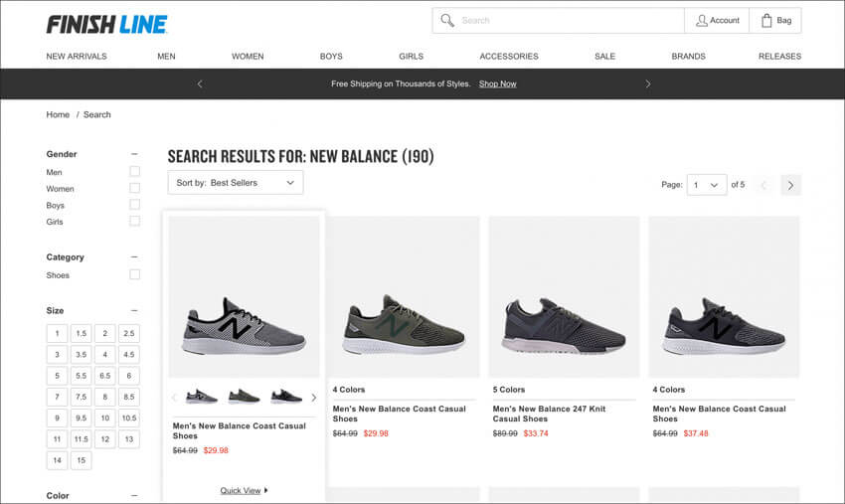Open Men's New Balance 247 Knit Casual Shoes
This screenshot has width=845, height=504.
pyautogui.click(x=549, y=414)
